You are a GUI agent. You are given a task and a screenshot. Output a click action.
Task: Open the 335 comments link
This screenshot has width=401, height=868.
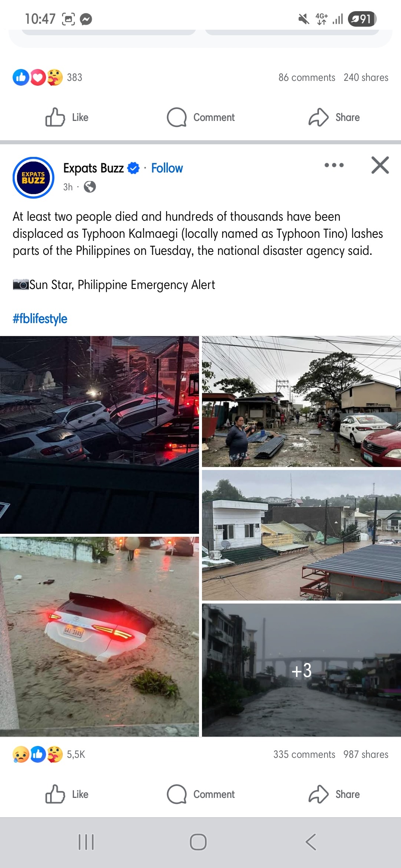(304, 754)
